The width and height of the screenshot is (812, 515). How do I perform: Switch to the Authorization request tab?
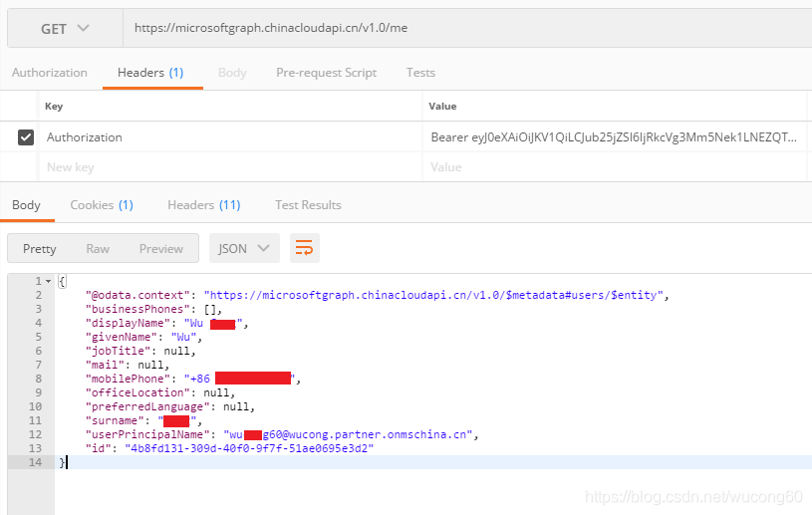coord(50,73)
